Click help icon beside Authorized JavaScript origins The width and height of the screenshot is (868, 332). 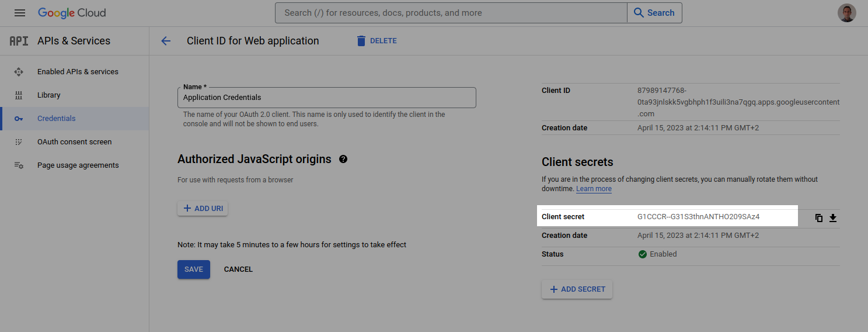343,159
